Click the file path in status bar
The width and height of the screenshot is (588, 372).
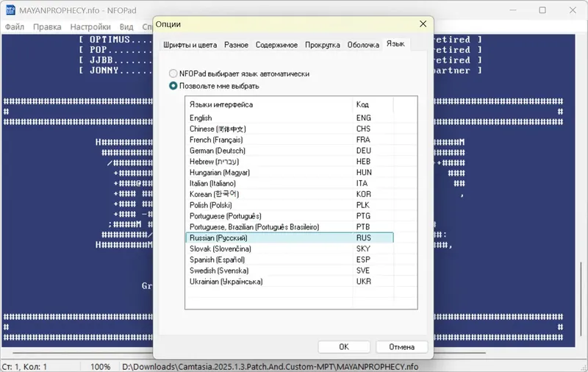pos(270,367)
